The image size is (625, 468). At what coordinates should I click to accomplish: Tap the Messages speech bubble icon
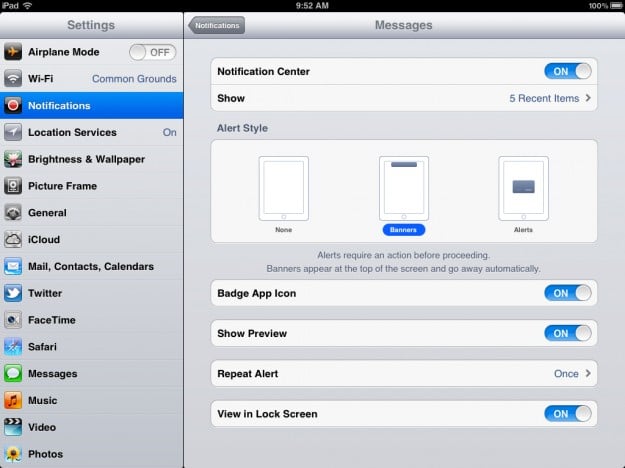pyautogui.click(x=13, y=374)
